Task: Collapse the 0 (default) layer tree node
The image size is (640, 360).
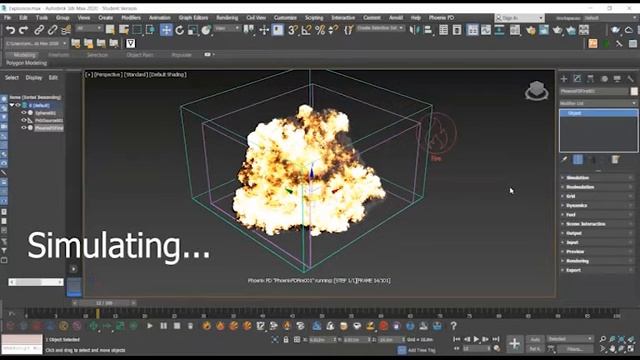Action: (12, 105)
